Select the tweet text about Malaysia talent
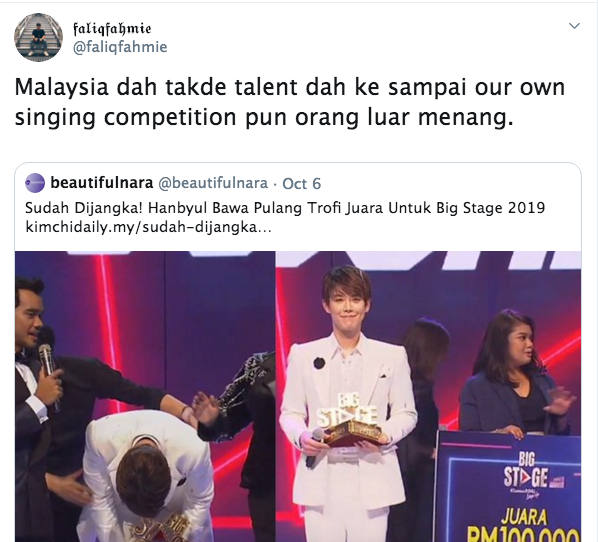This screenshot has height=542, width=598. pyautogui.click(x=290, y=102)
